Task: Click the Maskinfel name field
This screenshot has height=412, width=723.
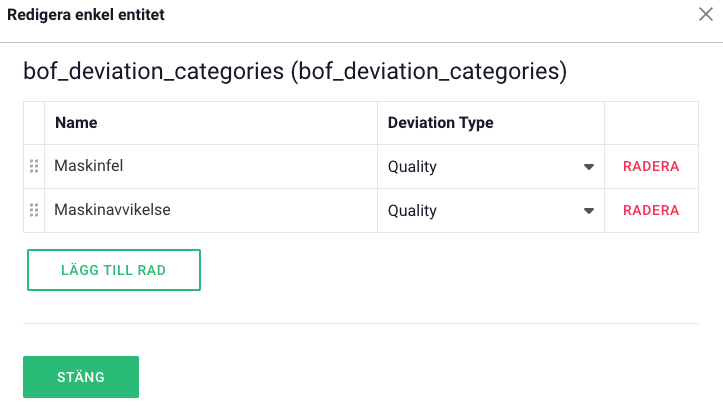Action: [210, 167]
